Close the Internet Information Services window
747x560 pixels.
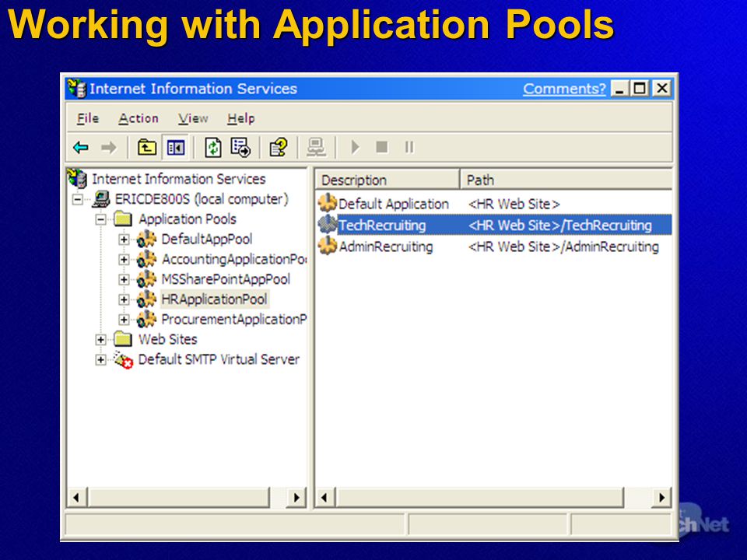[x=661, y=89]
